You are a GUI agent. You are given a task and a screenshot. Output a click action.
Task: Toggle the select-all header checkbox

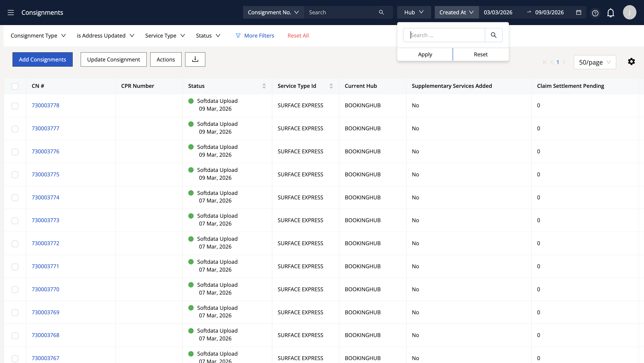coord(15,87)
